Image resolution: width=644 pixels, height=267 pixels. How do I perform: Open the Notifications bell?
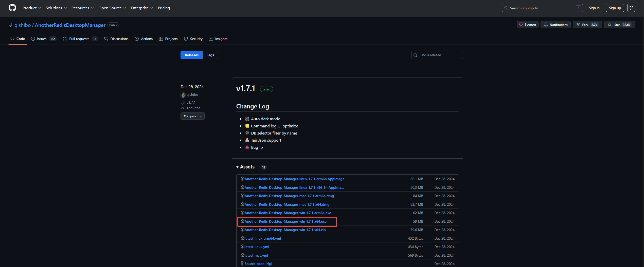(x=546, y=25)
